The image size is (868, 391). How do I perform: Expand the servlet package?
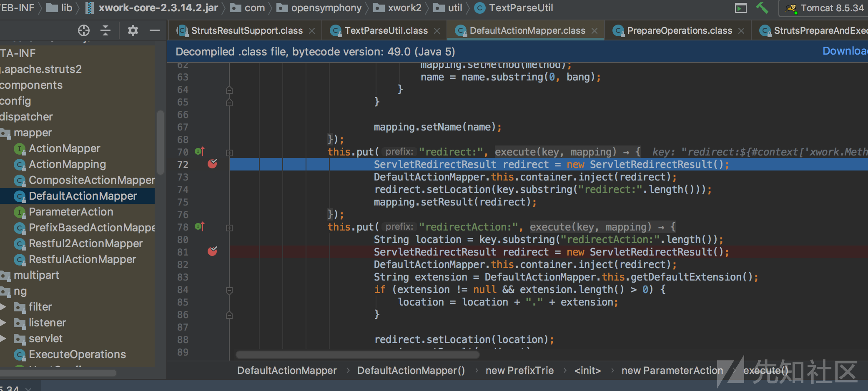(x=3, y=339)
